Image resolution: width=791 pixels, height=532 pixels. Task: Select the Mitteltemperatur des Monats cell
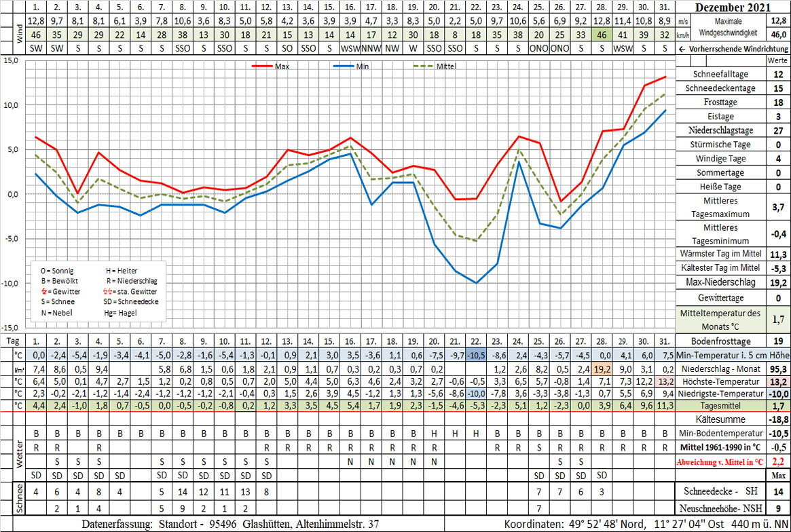(720, 318)
